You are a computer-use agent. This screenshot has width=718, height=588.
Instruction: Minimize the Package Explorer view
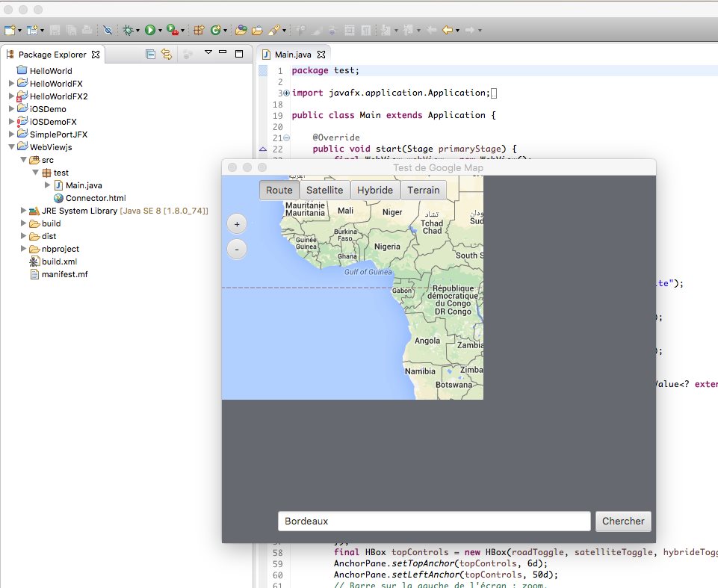(x=223, y=52)
